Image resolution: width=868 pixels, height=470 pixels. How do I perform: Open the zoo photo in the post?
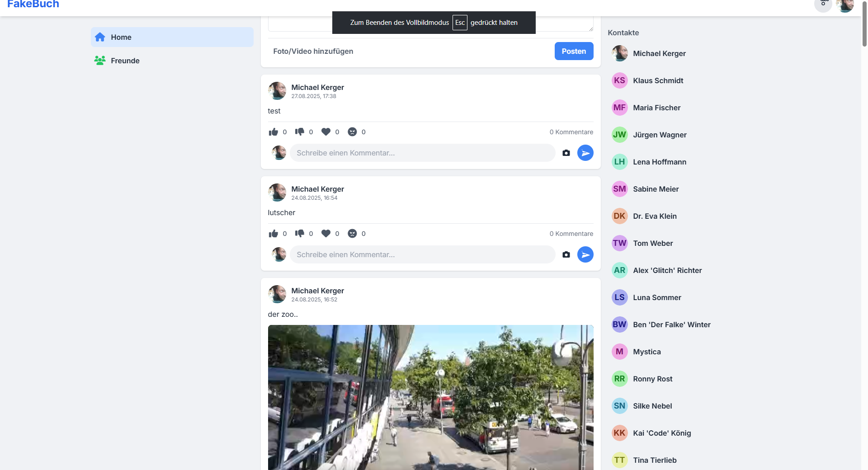tap(430, 397)
